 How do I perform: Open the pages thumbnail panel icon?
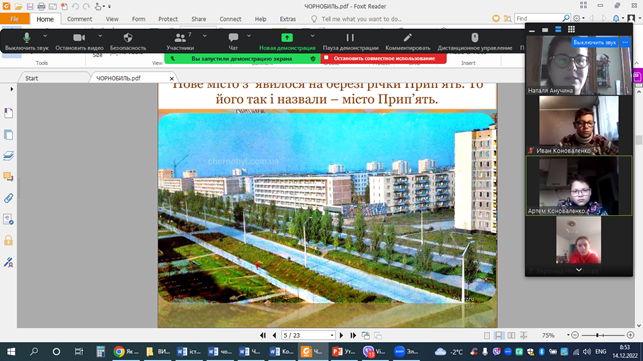pyautogui.click(x=8, y=135)
